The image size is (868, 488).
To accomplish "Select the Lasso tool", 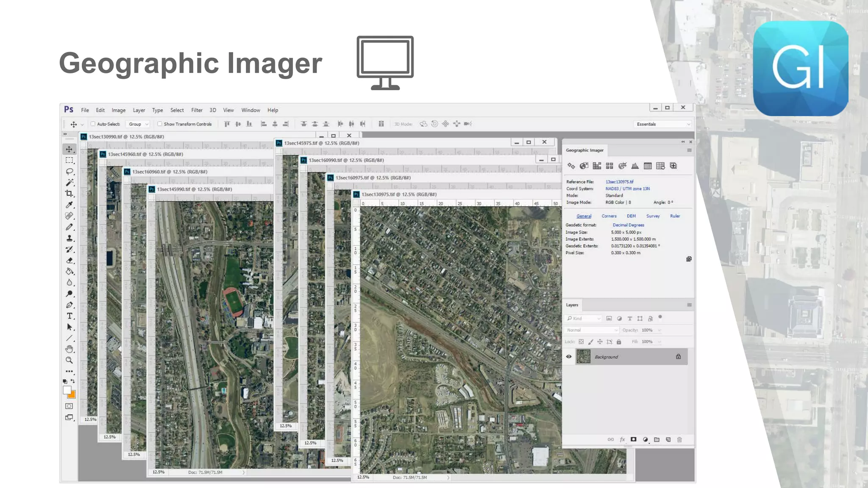I will [70, 172].
